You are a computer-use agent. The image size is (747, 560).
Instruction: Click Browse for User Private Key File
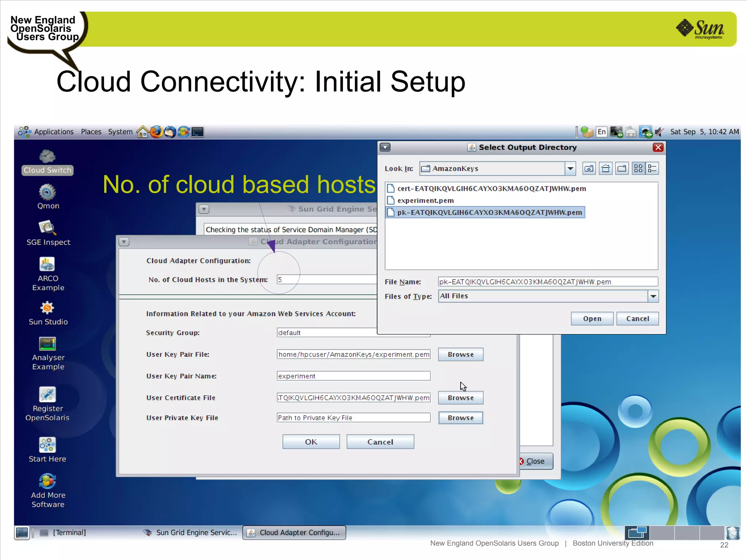click(x=461, y=418)
